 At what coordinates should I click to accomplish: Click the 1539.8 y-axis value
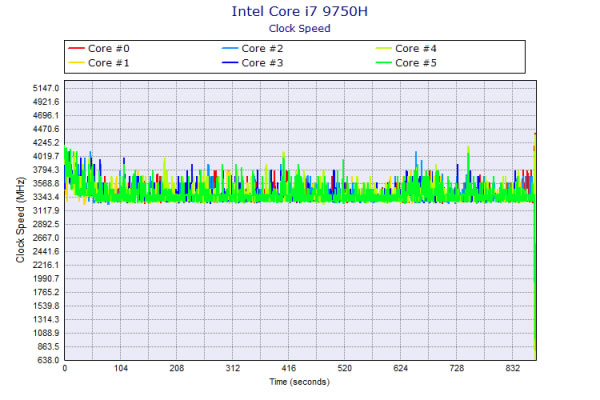coord(46,306)
